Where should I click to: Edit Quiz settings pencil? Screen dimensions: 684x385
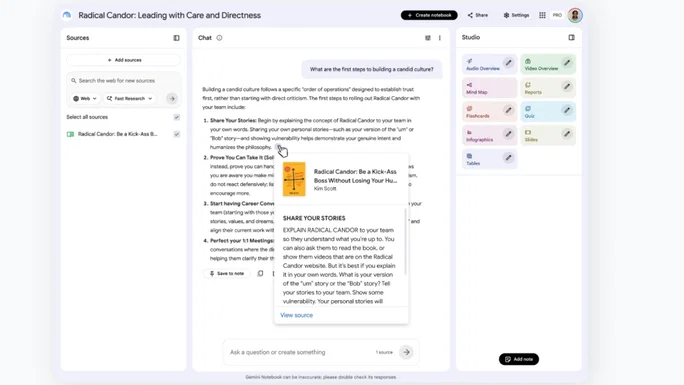coord(567,110)
